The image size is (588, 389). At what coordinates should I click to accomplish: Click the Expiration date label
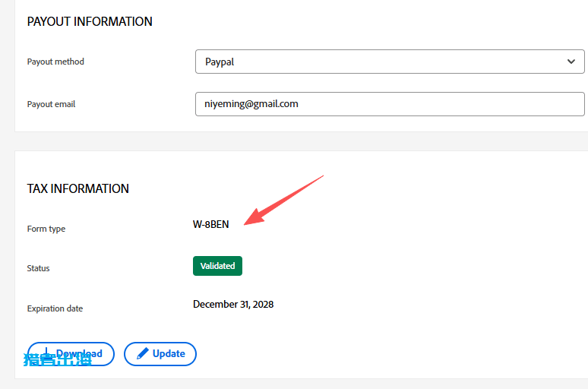pos(55,308)
